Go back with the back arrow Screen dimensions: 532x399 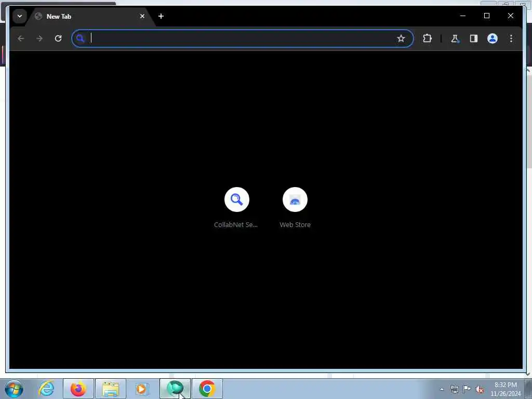click(x=21, y=38)
